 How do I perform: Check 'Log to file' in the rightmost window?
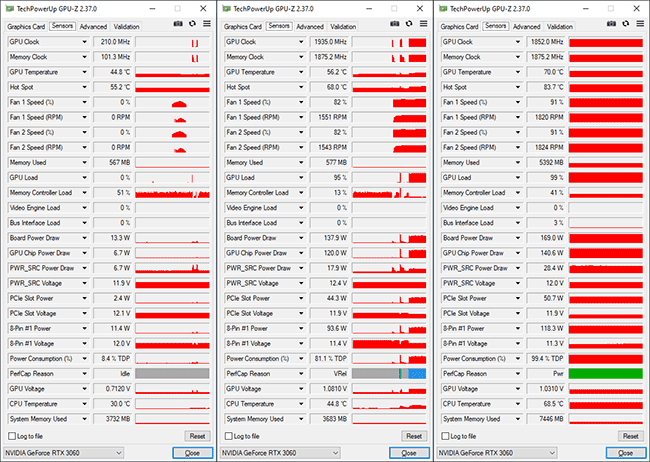click(446, 436)
